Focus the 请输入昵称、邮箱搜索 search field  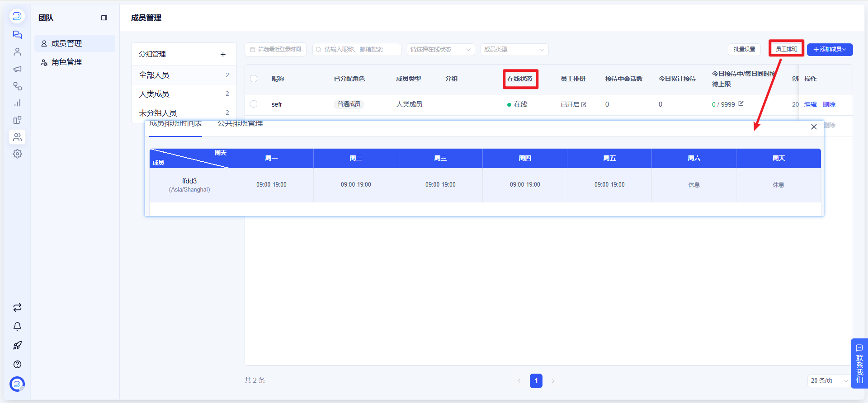357,49
